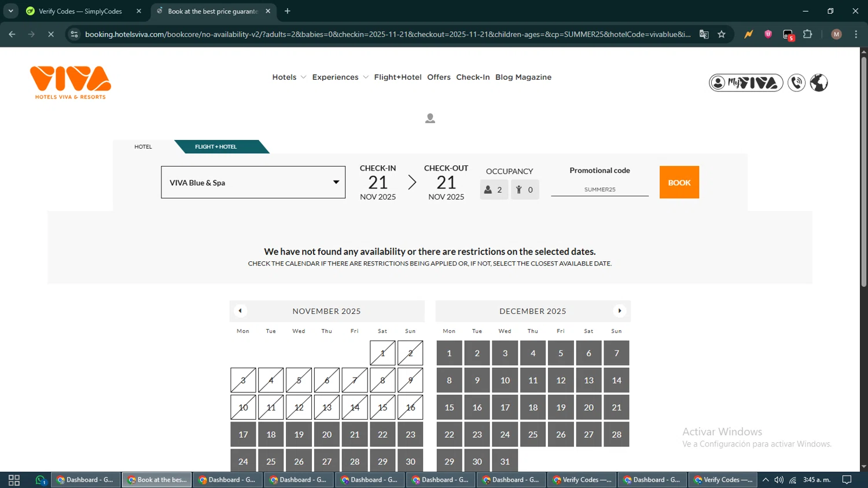Click the taskbar clock 3:45 a. m.
The height and width of the screenshot is (488, 868).
(x=816, y=480)
